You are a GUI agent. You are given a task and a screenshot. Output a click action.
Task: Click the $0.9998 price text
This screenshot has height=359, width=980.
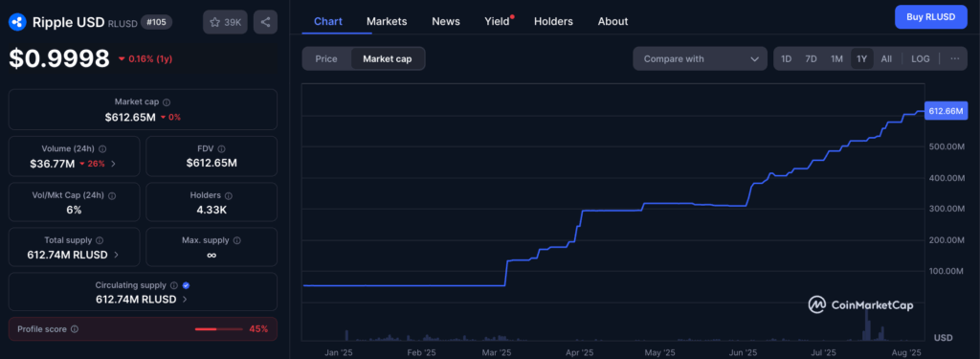coord(59,58)
